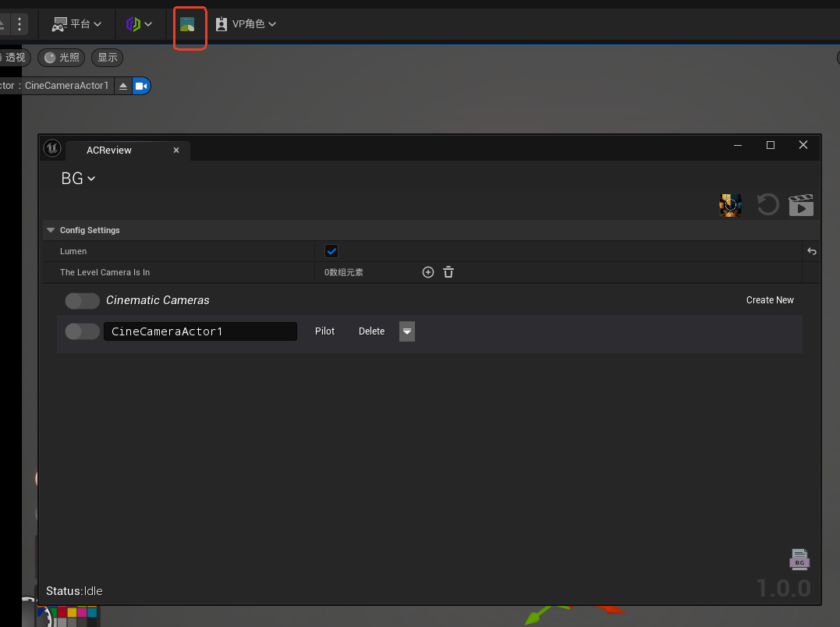The image size is (840, 627).
Task: Click the CineCameraActor1 name field
Action: point(200,331)
